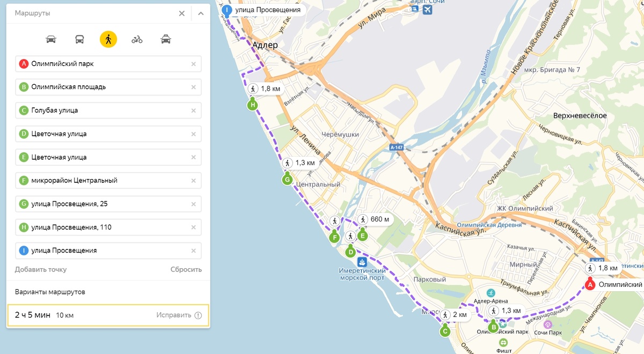Click green marker F on map
This screenshot has height=354, width=644.
click(334, 237)
